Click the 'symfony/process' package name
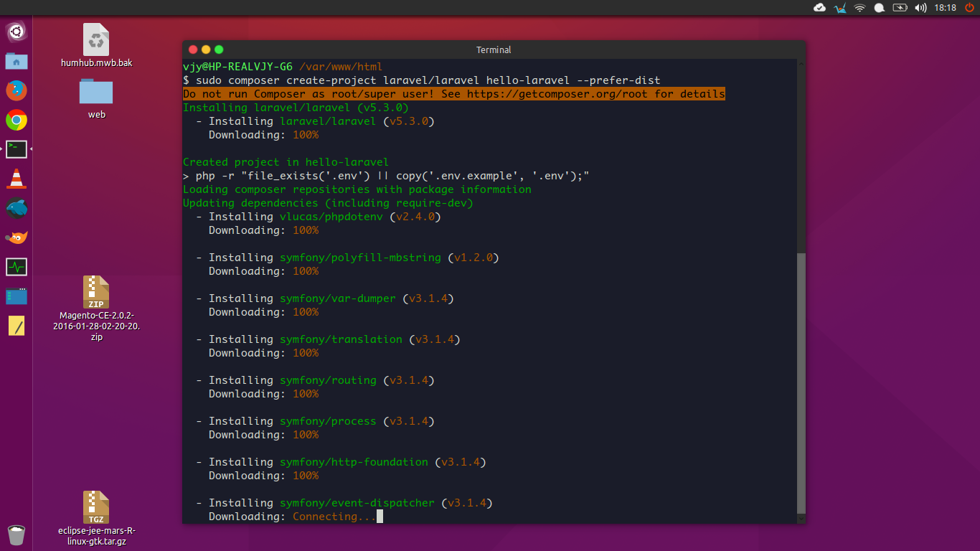The height and width of the screenshot is (551, 980). click(x=328, y=421)
